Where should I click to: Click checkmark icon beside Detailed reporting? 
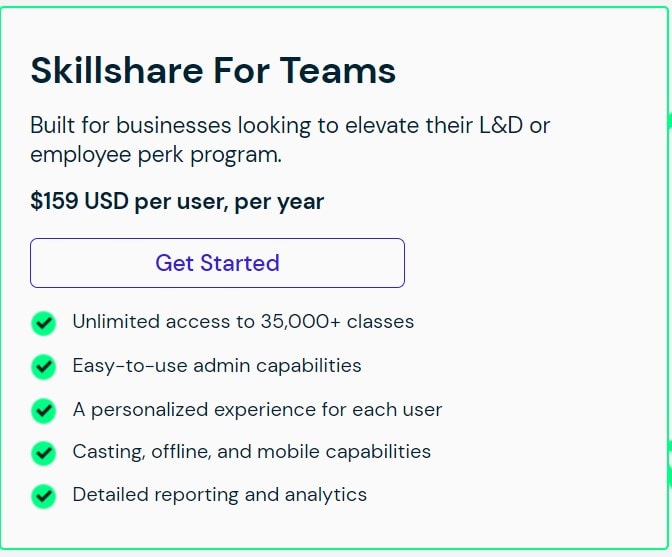[x=43, y=496]
